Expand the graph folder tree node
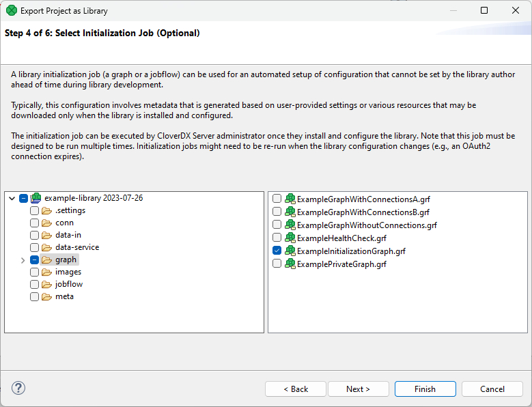The image size is (532, 407). click(23, 259)
